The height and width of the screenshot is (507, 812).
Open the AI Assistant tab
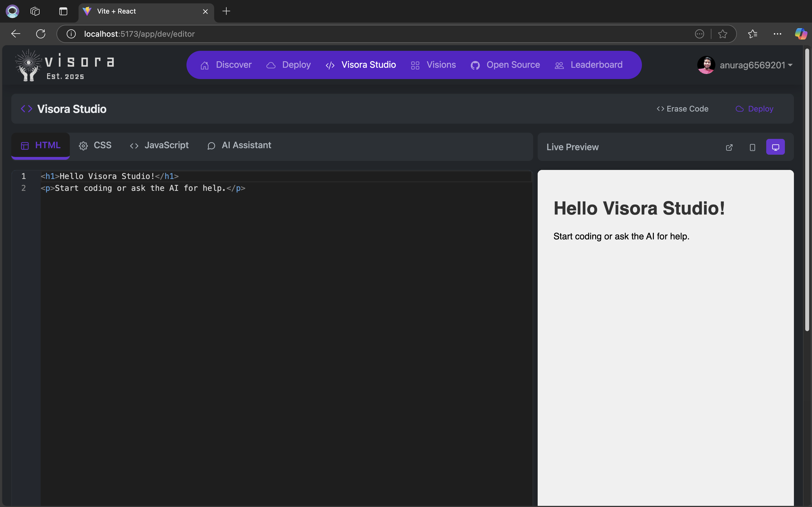point(239,145)
